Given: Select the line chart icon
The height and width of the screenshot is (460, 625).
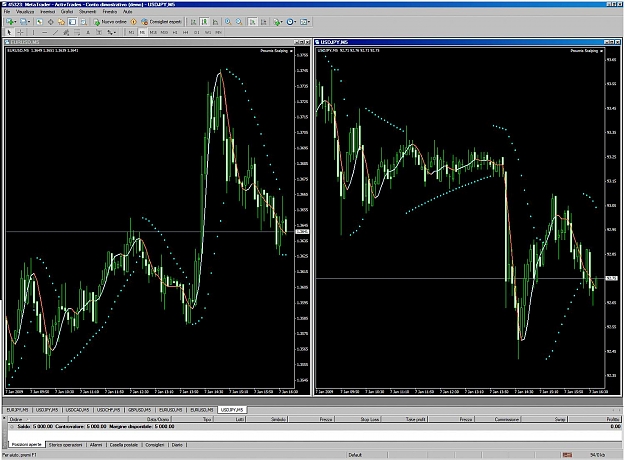Looking at the screenshot, I should click(x=215, y=22).
